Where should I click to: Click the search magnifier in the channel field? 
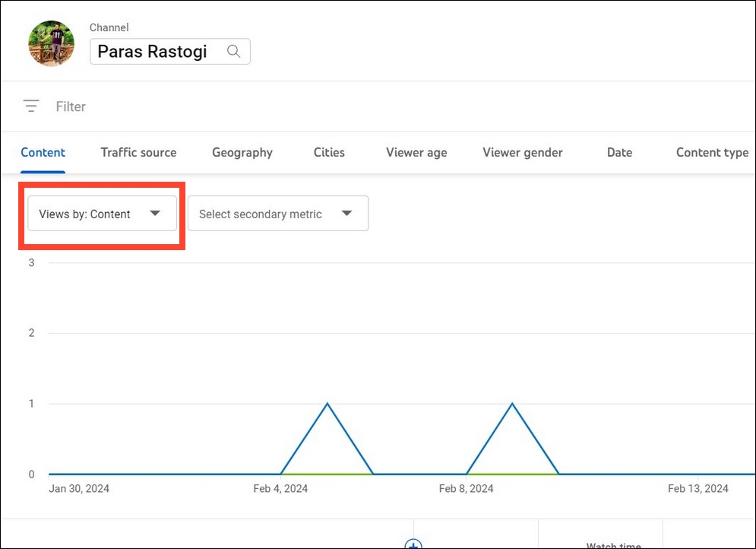click(x=234, y=51)
